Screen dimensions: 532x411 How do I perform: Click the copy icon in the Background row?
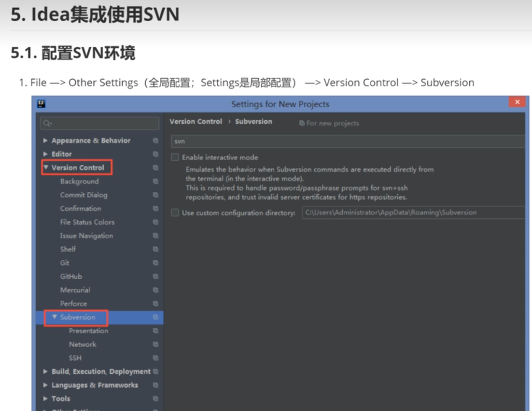point(156,181)
